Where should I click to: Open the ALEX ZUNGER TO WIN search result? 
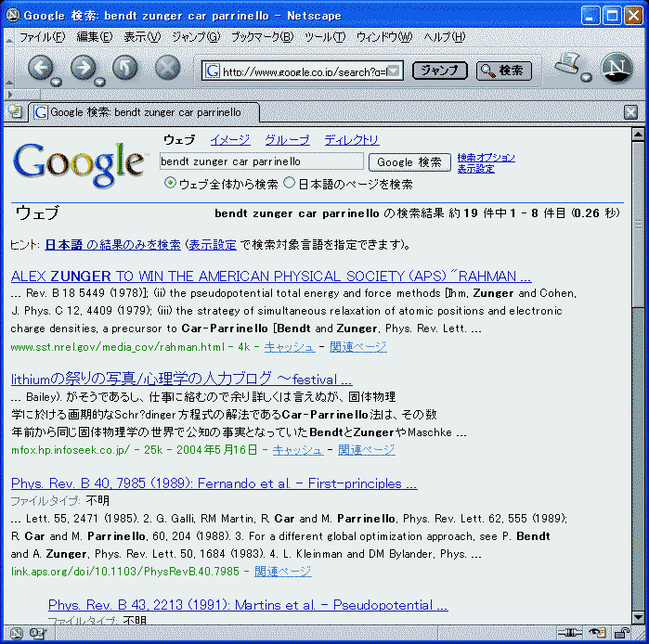[270, 277]
